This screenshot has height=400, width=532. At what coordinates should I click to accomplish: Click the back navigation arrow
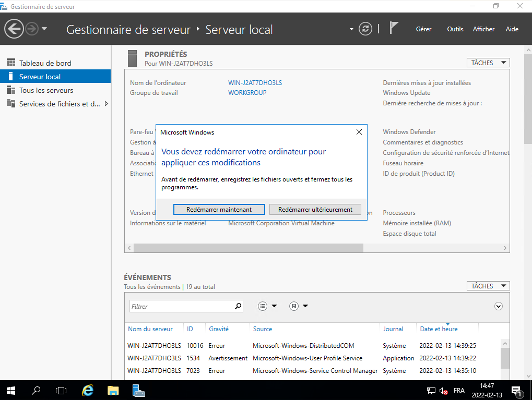pos(14,29)
